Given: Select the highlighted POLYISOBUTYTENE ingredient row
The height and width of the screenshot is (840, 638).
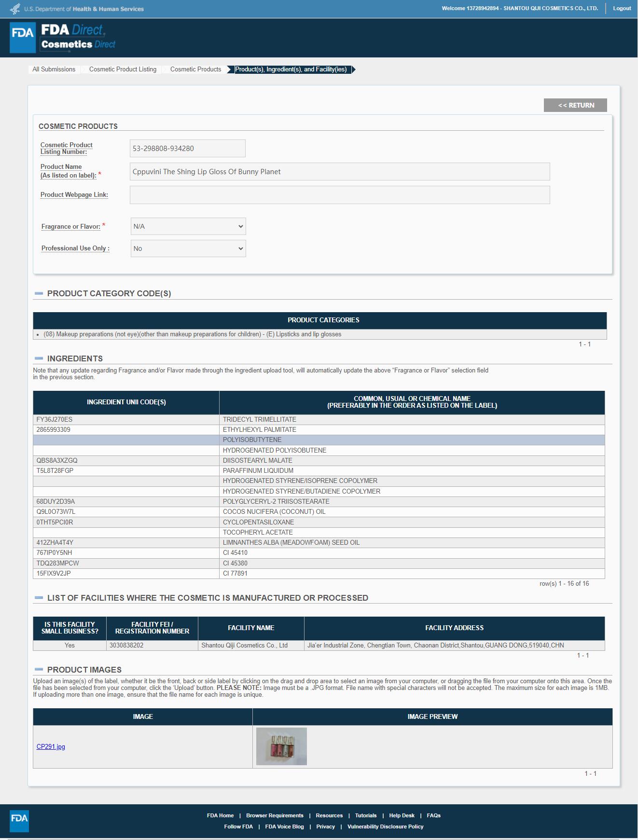Looking at the screenshot, I should pos(319,440).
